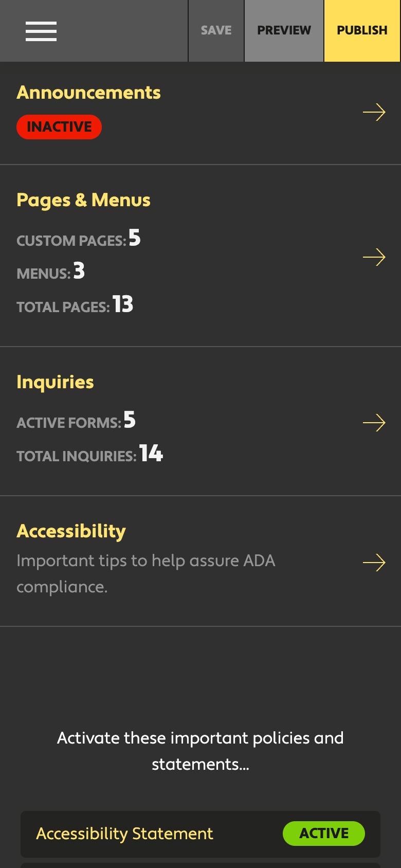This screenshot has height=868, width=401.
Task: Select the Pages & Menus heading
Action: [83, 200]
